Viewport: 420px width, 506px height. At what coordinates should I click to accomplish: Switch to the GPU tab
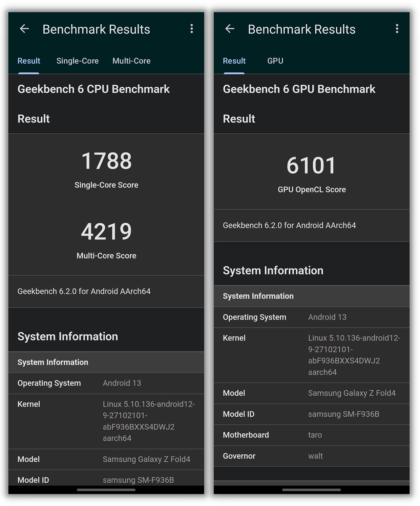point(275,61)
